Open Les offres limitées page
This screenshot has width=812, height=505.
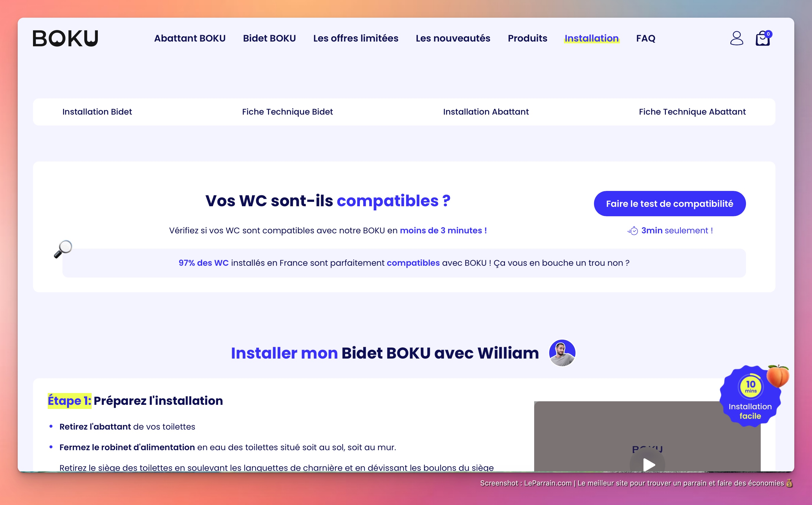356,38
